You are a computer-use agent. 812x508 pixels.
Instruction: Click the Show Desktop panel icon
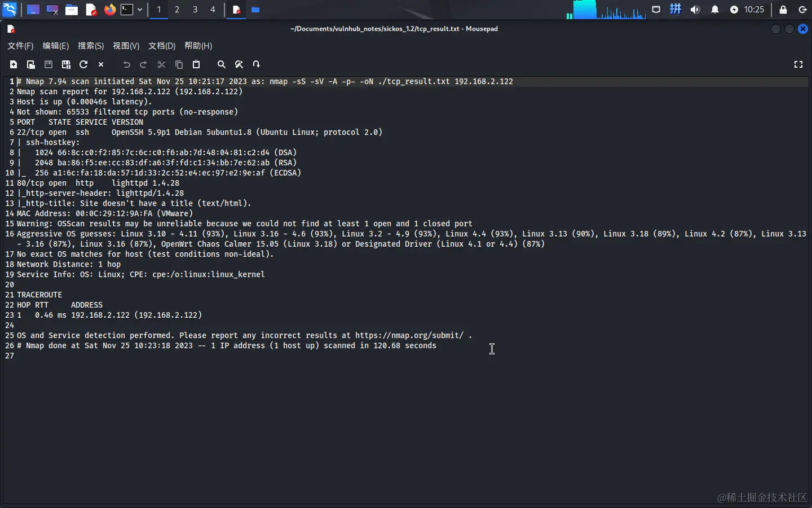(33, 10)
